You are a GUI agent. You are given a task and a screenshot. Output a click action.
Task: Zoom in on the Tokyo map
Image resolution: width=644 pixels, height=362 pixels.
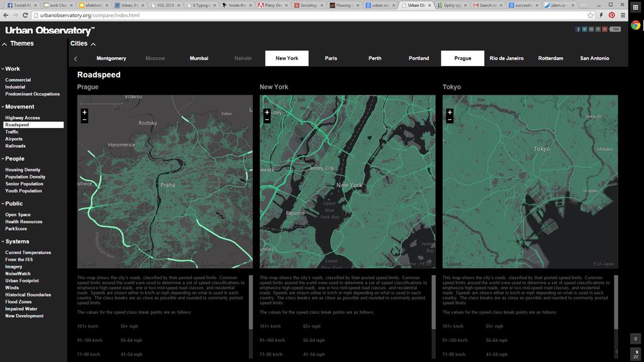(x=450, y=112)
